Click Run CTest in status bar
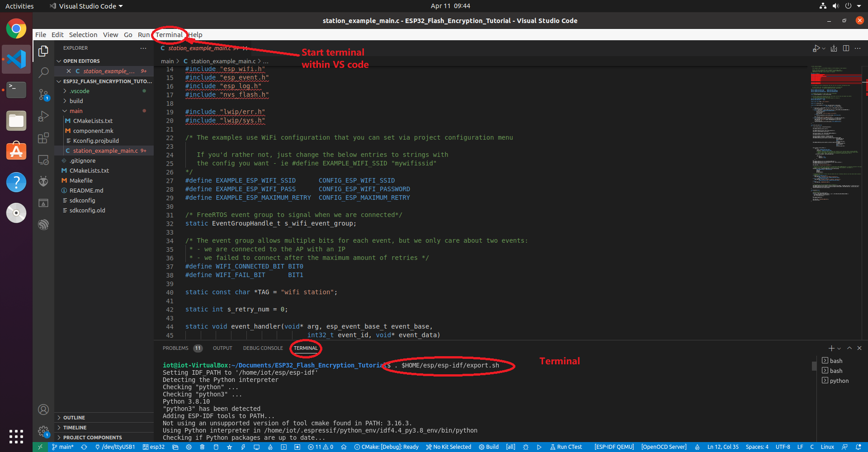Image resolution: width=868 pixels, height=452 pixels. [x=566, y=447]
